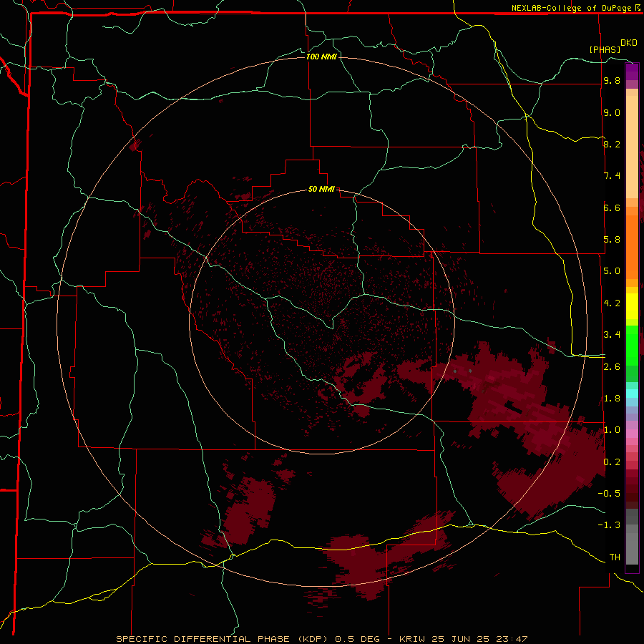Click the NEXLAB-College of DuPage credit text

(x=571, y=8)
